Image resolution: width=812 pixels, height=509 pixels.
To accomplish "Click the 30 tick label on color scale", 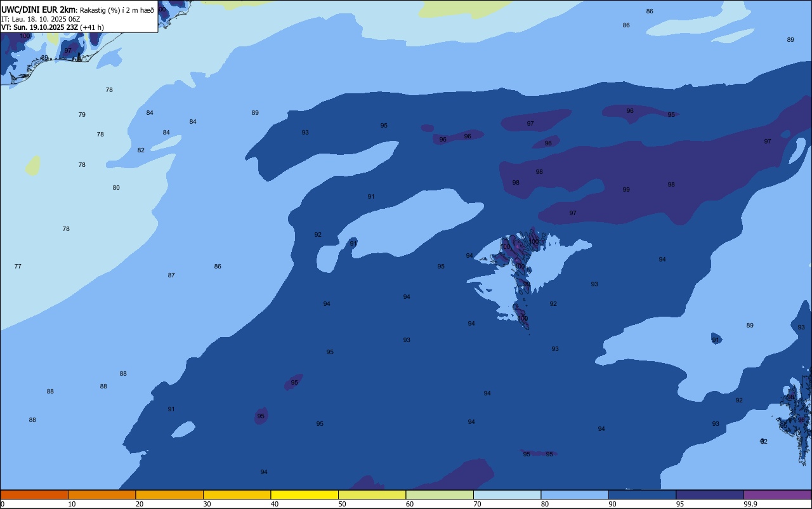I will coord(207,504).
